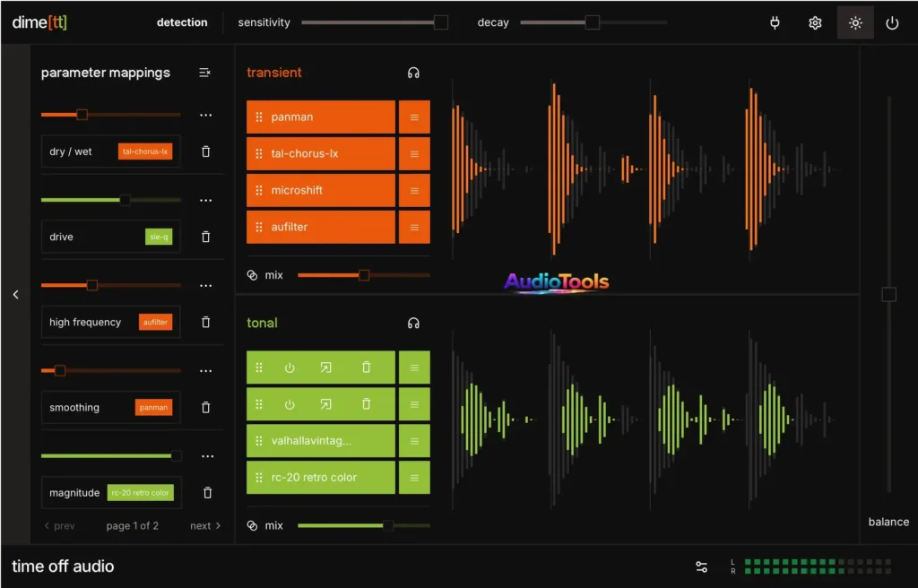
Task: Go to the next parameter mappings page
Action: 204,526
